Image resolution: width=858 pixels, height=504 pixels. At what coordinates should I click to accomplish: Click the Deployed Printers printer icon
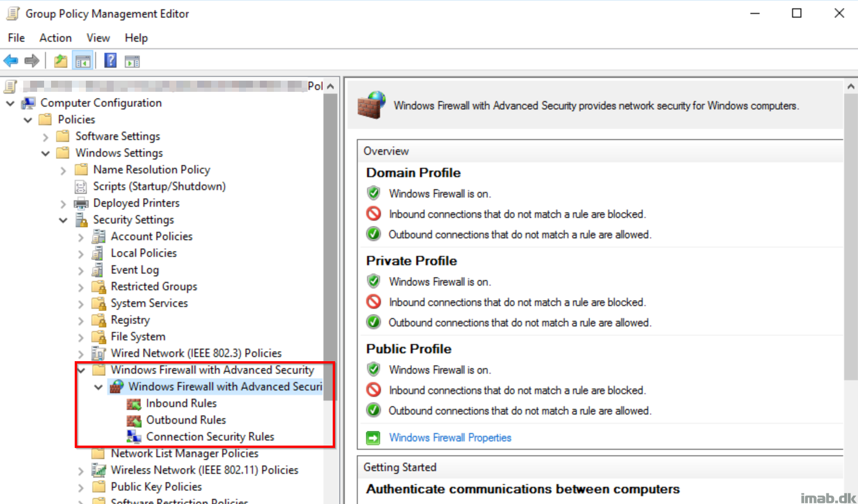pos(81,203)
